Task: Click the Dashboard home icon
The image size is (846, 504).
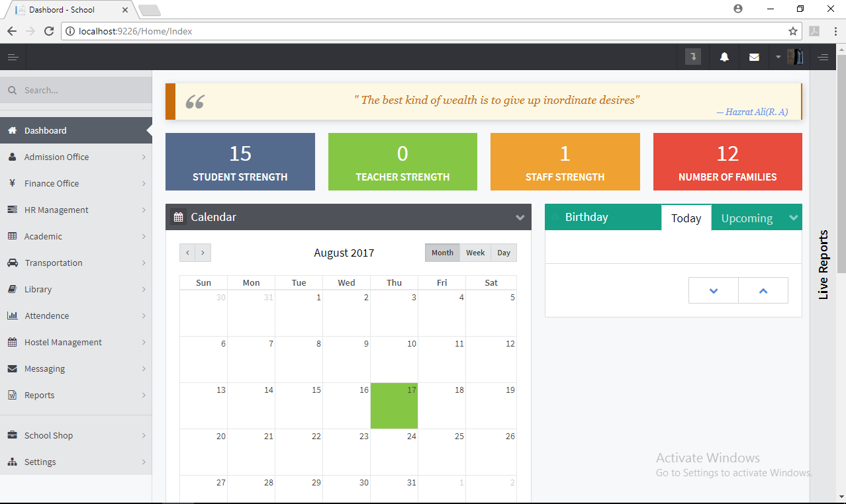Action: pos(12,130)
